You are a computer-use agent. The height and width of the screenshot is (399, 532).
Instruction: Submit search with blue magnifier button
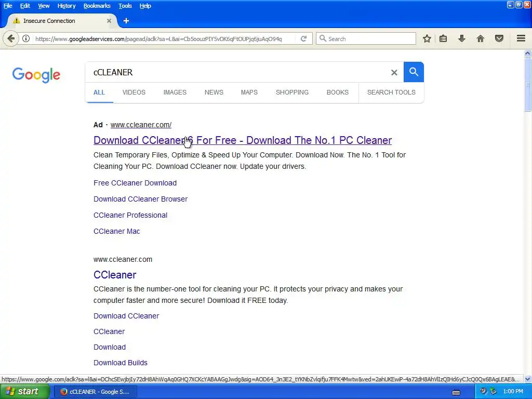414,72
